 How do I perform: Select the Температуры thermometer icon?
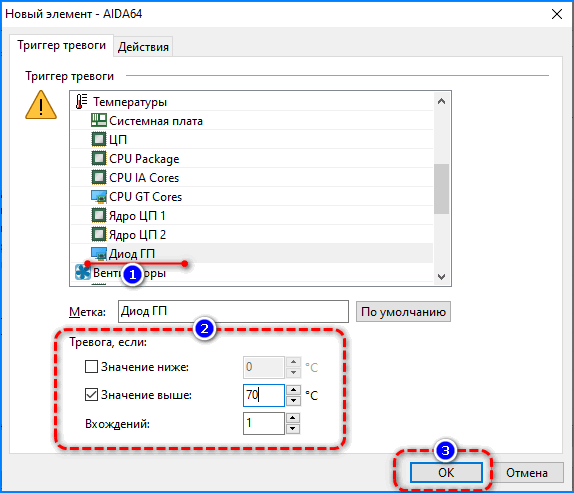81,101
